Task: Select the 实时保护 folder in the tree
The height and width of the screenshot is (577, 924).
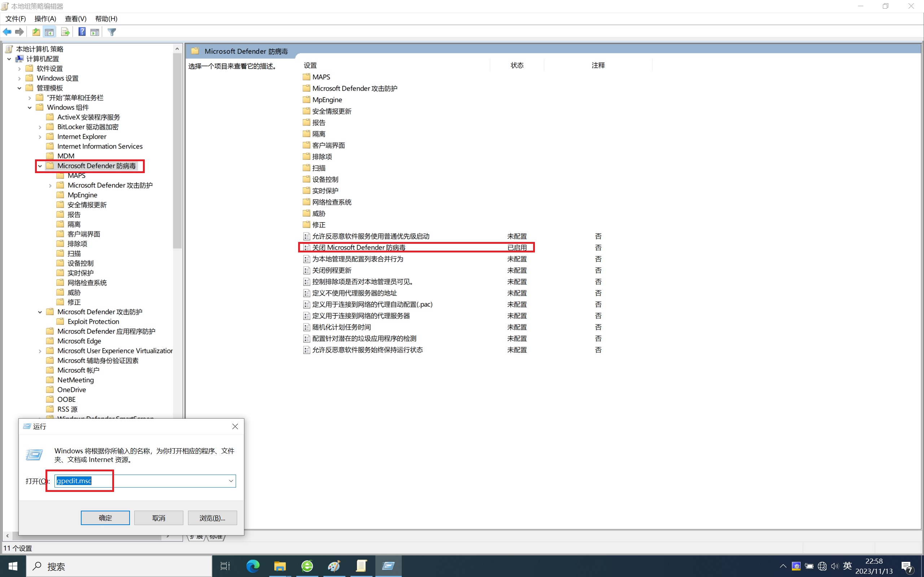Action: (x=80, y=273)
